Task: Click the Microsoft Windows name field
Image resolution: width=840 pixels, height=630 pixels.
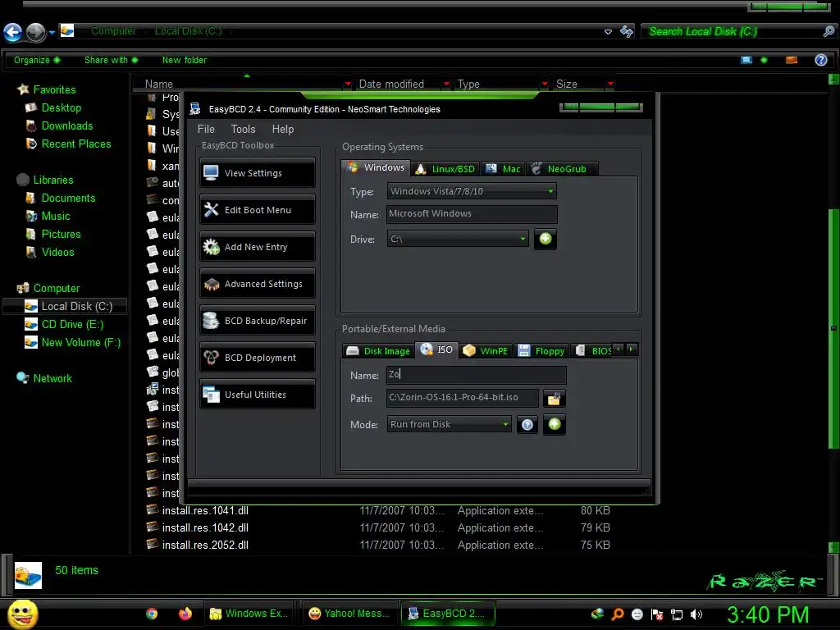Action: coord(472,214)
